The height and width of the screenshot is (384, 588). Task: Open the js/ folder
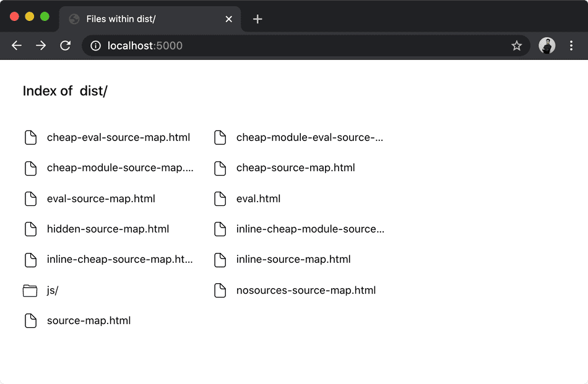point(53,291)
